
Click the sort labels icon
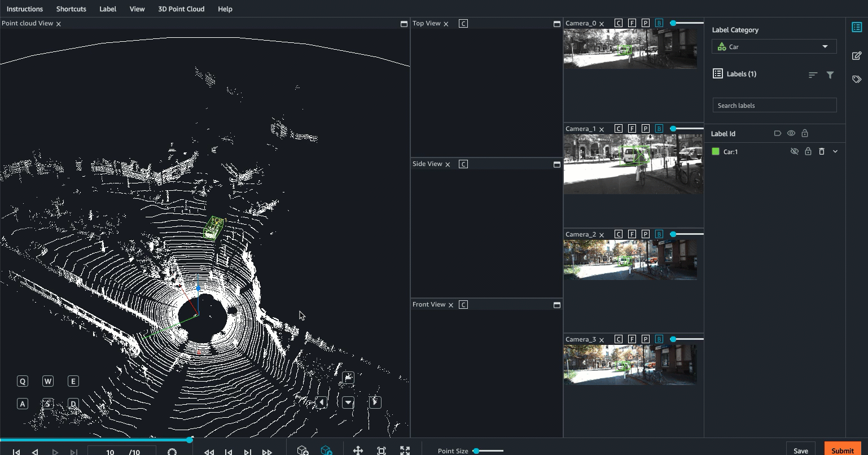[813, 75]
